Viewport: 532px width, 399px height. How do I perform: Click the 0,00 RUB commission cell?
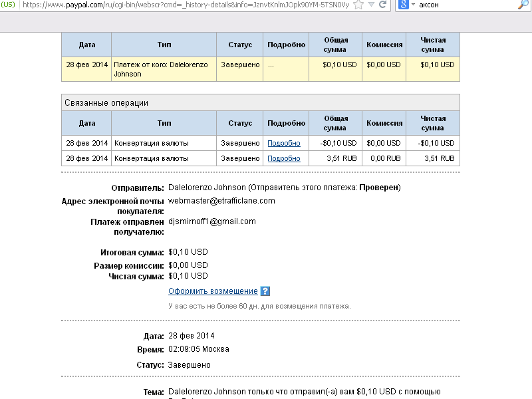[x=384, y=158]
